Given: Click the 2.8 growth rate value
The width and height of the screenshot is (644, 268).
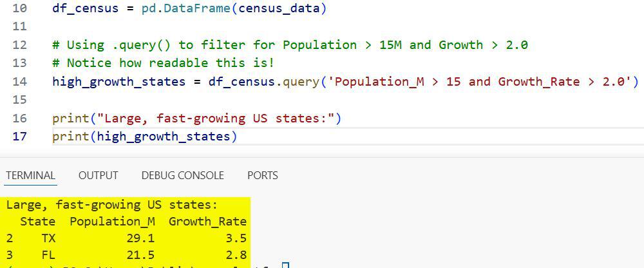Looking at the screenshot, I should [236, 255].
